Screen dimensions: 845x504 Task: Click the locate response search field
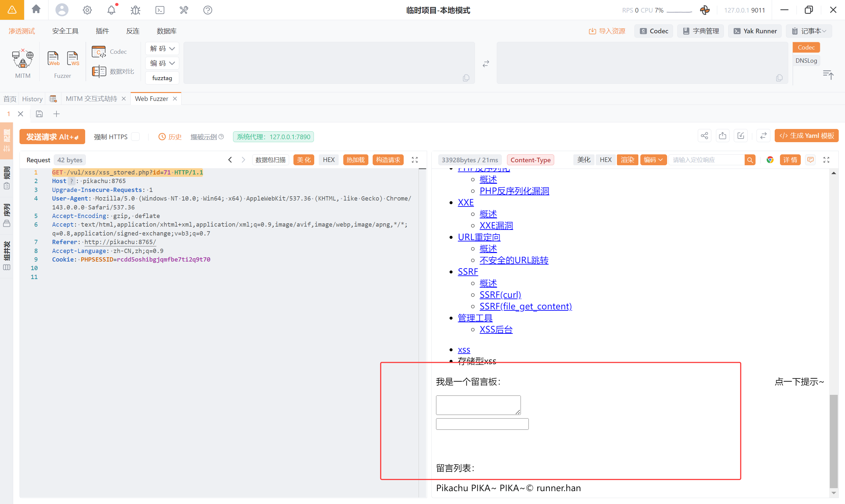click(706, 160)
